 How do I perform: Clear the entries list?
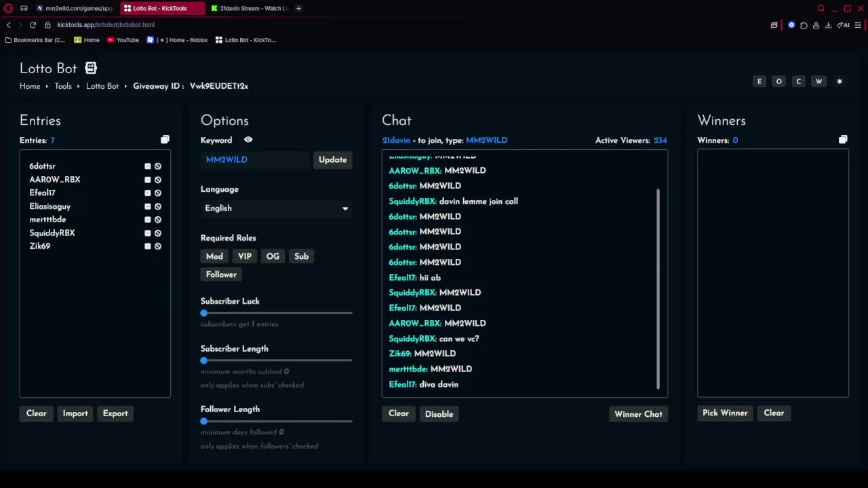pyautogui.click(x=37, y=413)
